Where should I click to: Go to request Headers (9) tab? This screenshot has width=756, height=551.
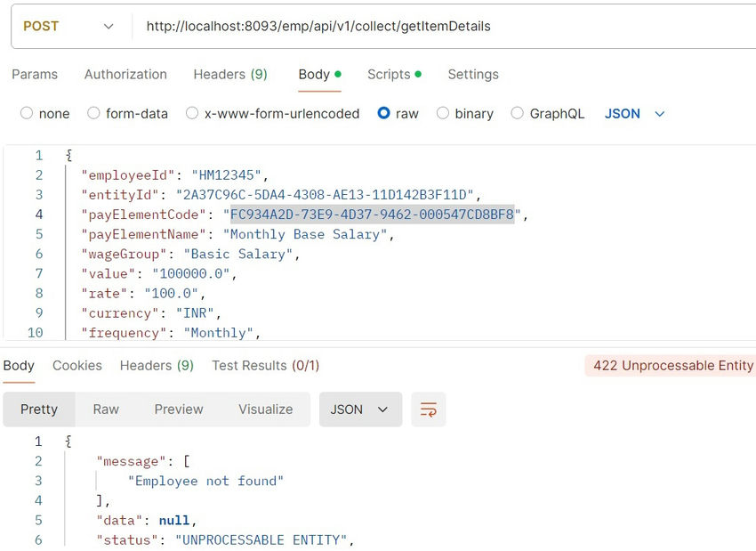click(230, 75)
